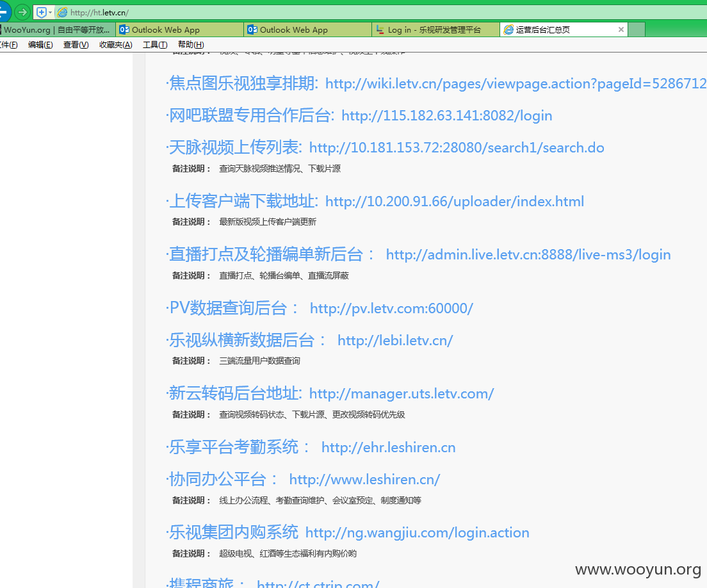Click the favicon on the Log in tab
Viewport: 707px width, 588px height.
pos(380,29)
